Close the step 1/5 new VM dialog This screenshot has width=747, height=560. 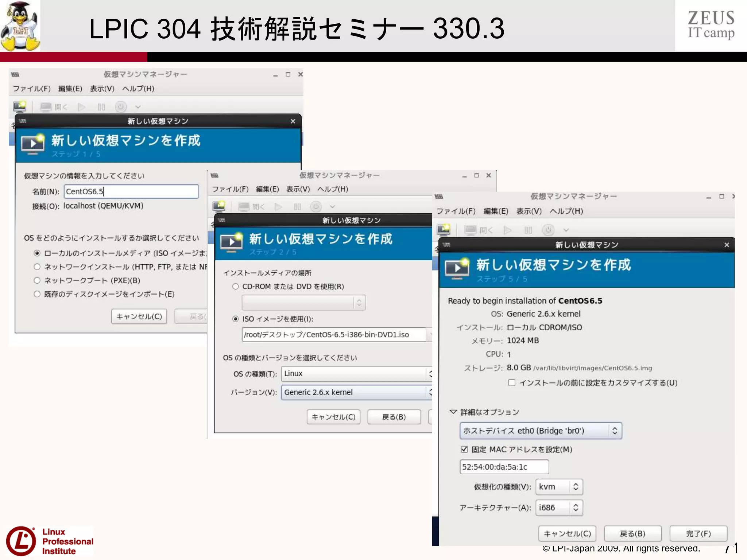(293, 121)
